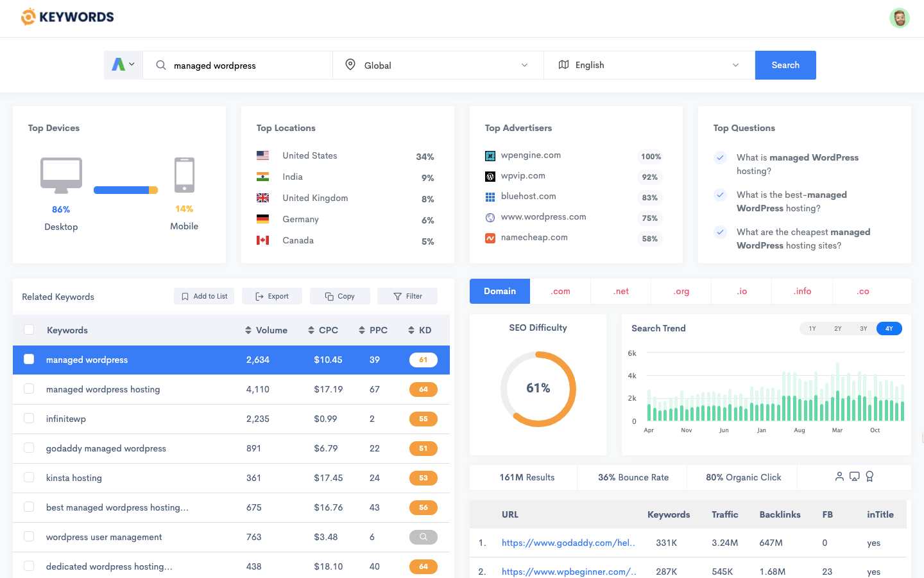Screen dimensions: 924x578
Task: Select all keywords with the header checkbox
Action: click(29, 329)
